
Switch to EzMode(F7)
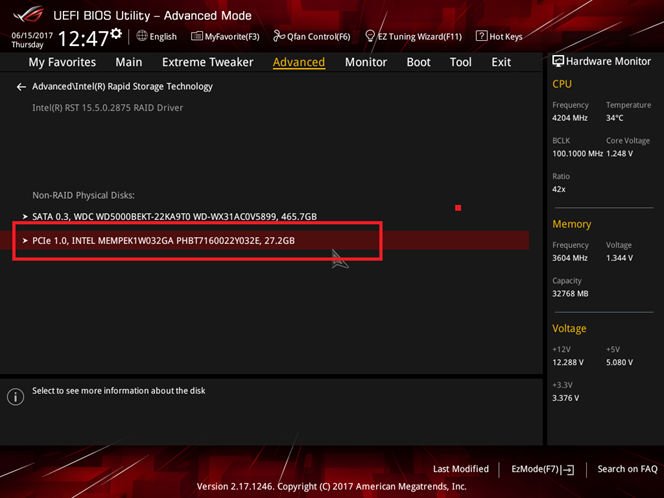(542, 469)
